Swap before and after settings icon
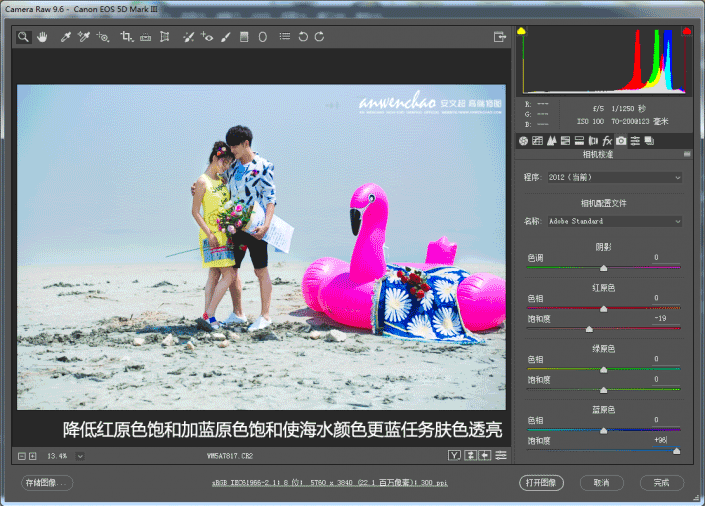705x506 pixels. coord(470,456)
